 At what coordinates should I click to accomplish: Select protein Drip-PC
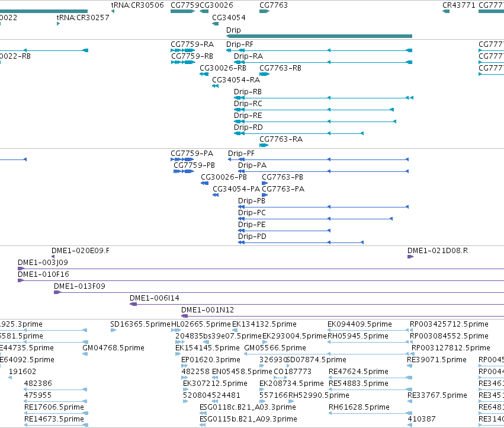(315, 219)
